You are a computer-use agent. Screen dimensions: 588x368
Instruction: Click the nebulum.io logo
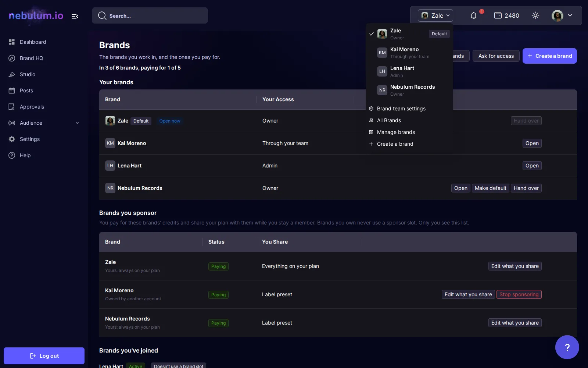click(36, 15)
